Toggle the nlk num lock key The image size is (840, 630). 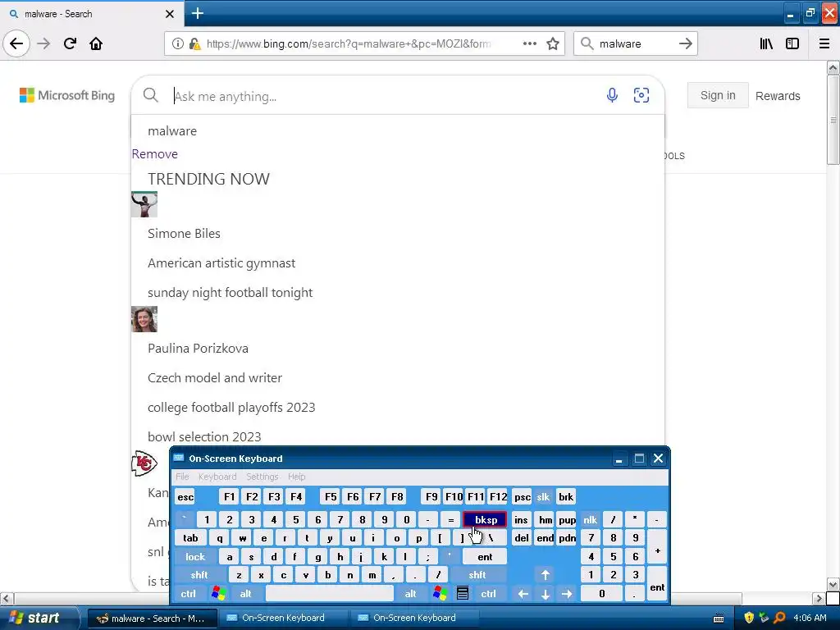coord(591,519)
